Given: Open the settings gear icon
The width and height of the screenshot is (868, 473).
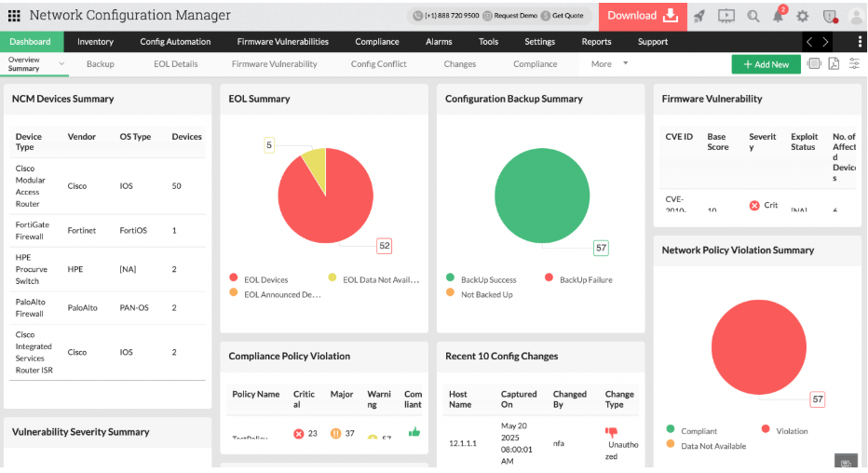Looking at the screenshot, I should (x=803, y=16).
